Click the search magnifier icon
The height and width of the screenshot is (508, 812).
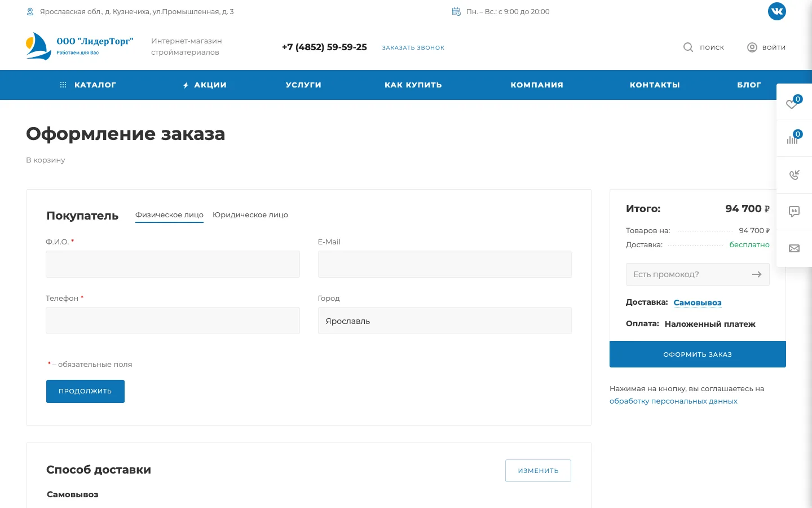(688, 47)
